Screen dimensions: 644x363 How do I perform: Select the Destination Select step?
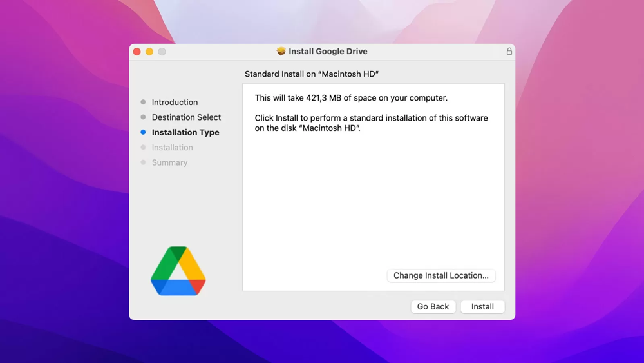pyautogui.click(x=186, y=117)
